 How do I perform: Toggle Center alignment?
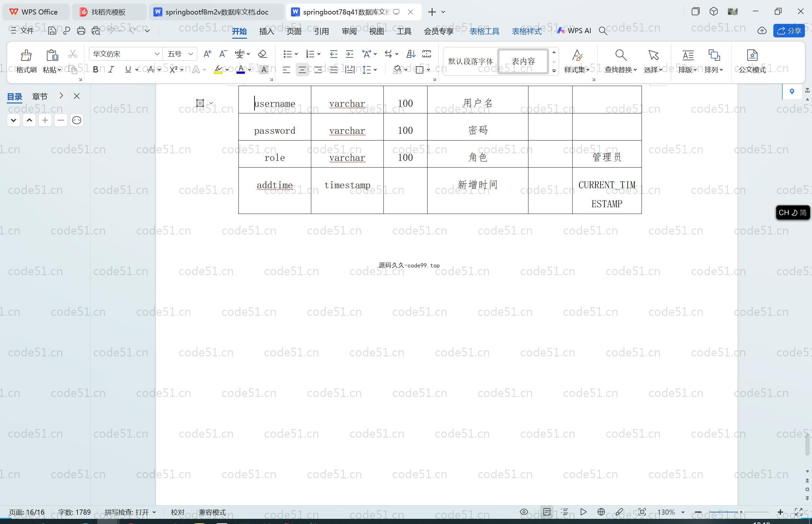(x=302, y=70)
